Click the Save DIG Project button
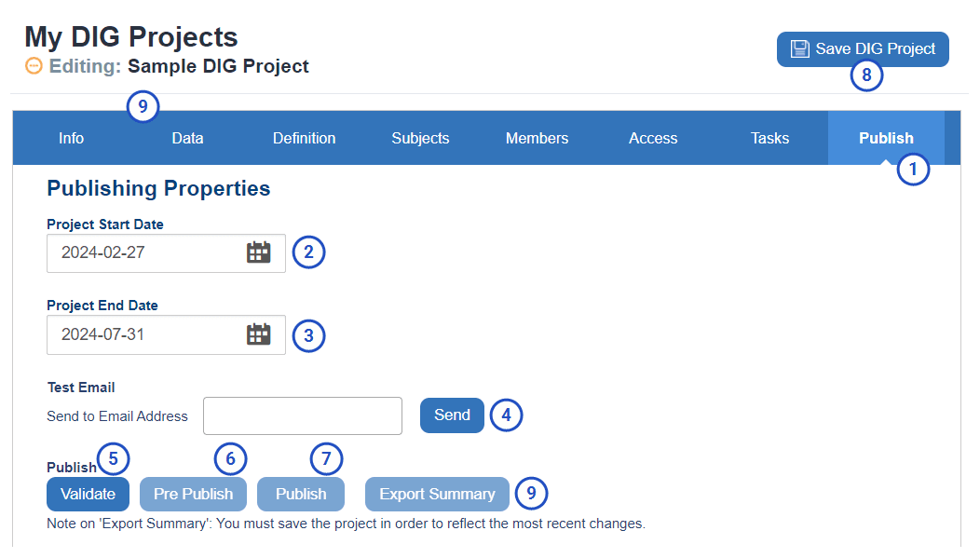 (863, 49)
